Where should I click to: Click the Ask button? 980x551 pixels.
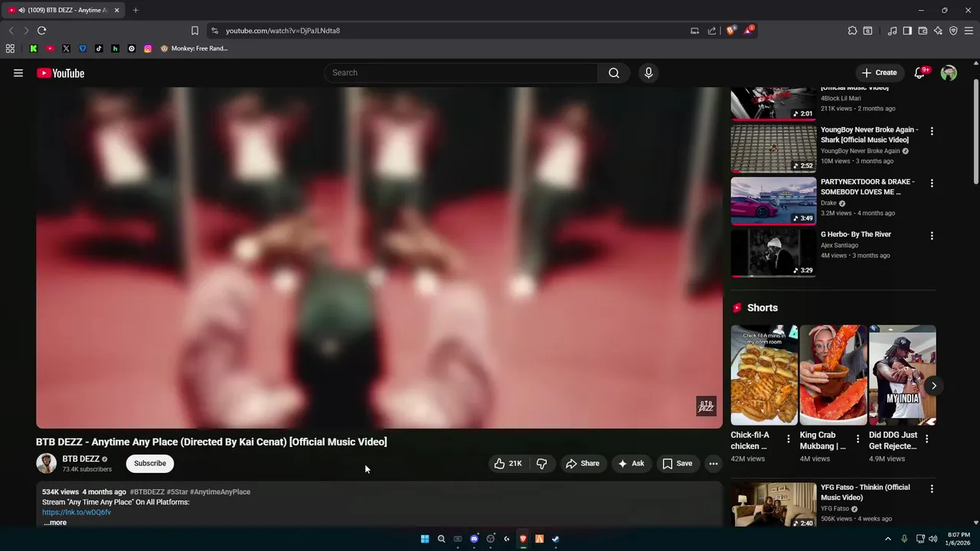click(x=631, y=463)
